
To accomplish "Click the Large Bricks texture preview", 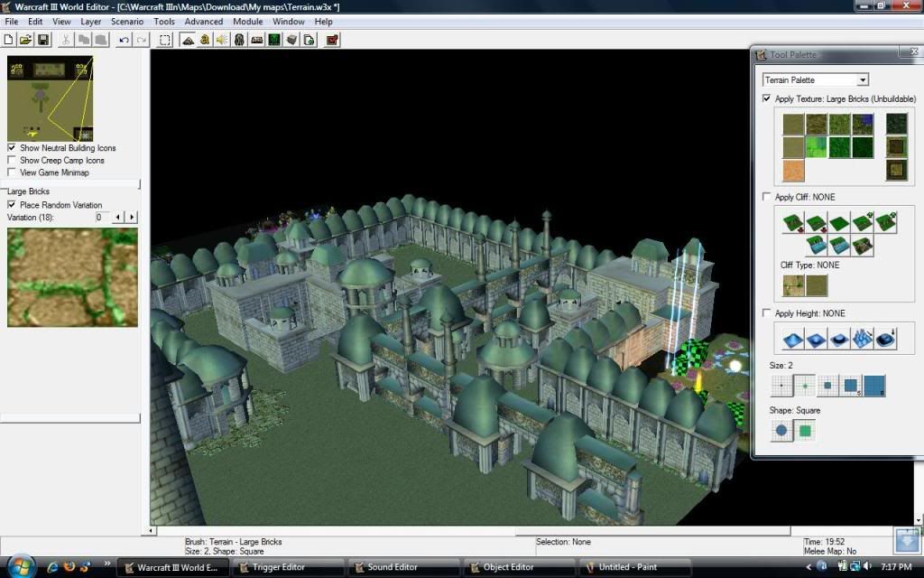I will coord(72,277).
